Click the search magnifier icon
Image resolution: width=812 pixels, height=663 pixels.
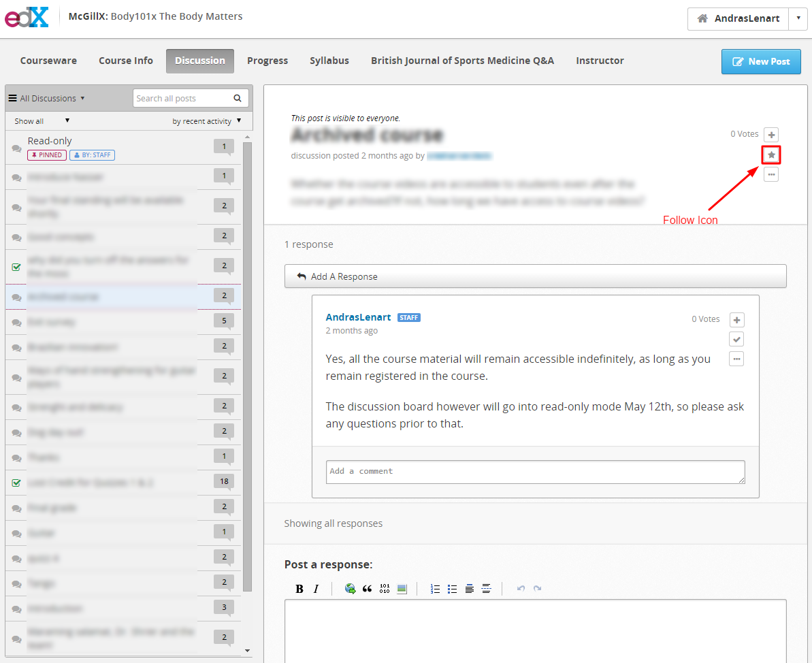pos(238,99)
